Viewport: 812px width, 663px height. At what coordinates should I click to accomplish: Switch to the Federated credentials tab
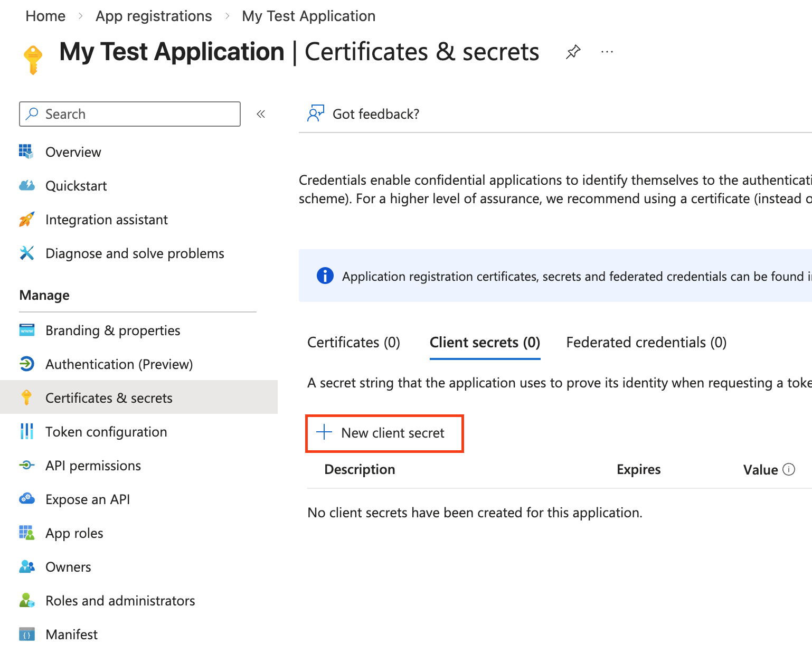[646, 342]
